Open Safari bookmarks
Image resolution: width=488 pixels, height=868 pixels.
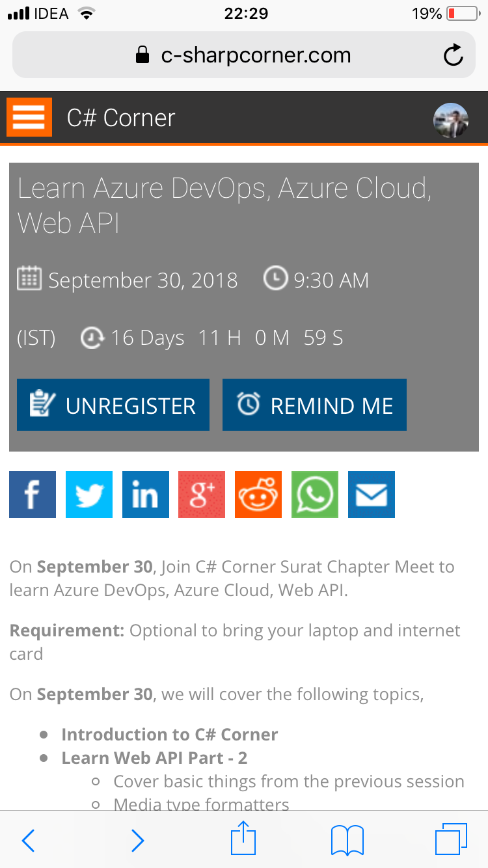click(347, 840)
